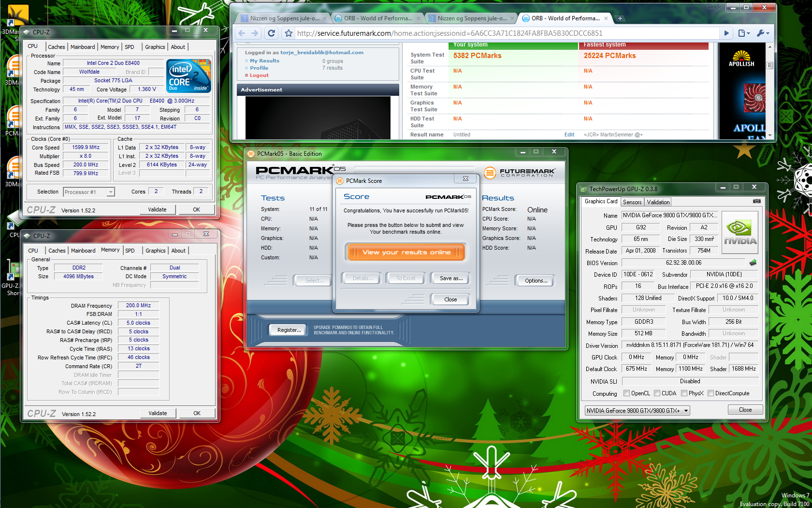The image size is (812, 508).
Task: Click Save as... in PCMark Score dialog
Action: coord(451,278)
